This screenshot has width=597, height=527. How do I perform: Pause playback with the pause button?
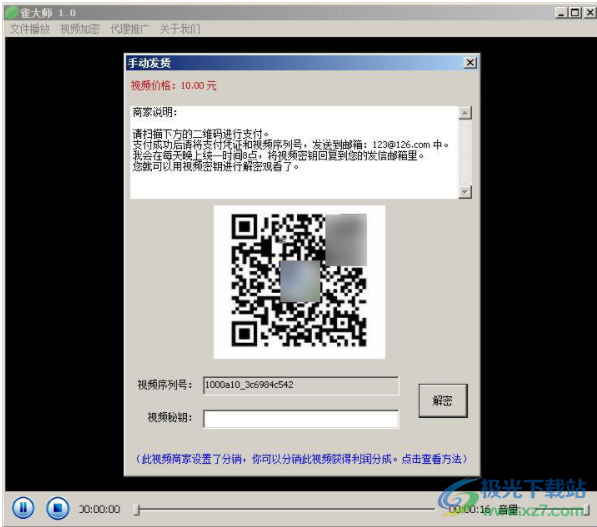point(23,508)
